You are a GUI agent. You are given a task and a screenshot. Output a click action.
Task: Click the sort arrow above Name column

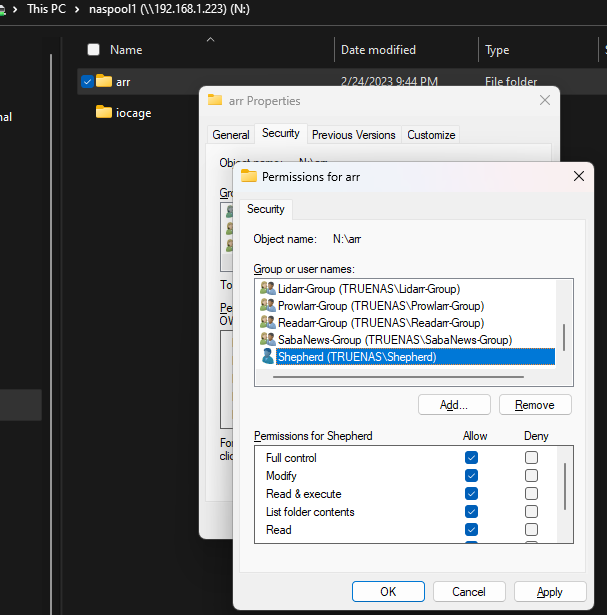209,40
